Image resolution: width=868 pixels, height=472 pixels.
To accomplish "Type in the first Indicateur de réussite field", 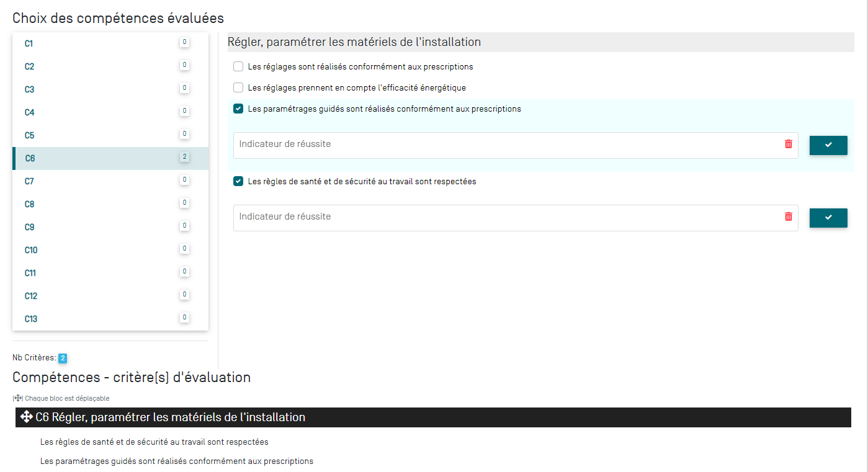I will click(x=509, y=145).
